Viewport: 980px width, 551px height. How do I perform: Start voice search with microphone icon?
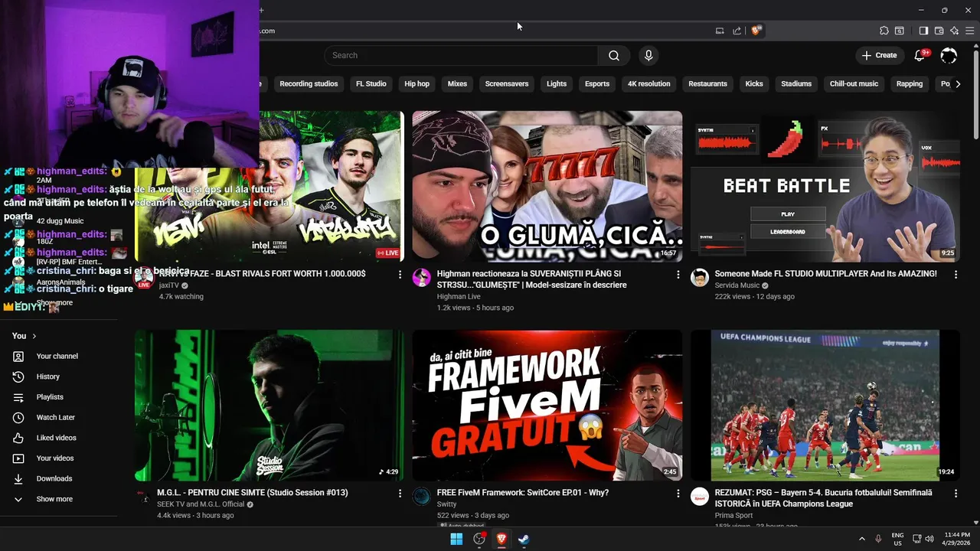point(648,55)
